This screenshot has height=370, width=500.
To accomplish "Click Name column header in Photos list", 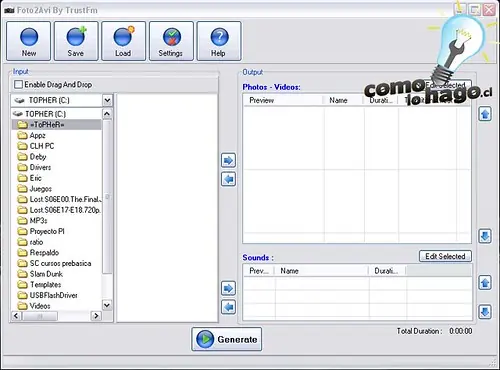I will [x=344, y=100].
